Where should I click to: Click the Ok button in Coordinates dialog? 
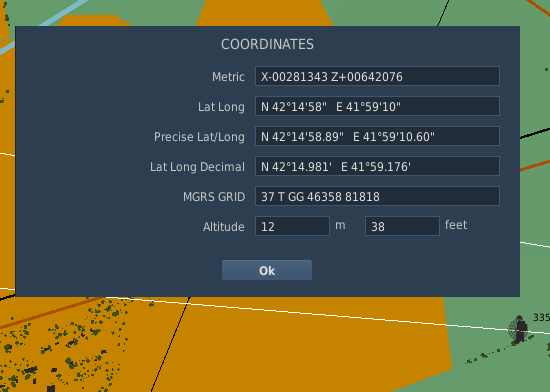click(x=267, y=270)
